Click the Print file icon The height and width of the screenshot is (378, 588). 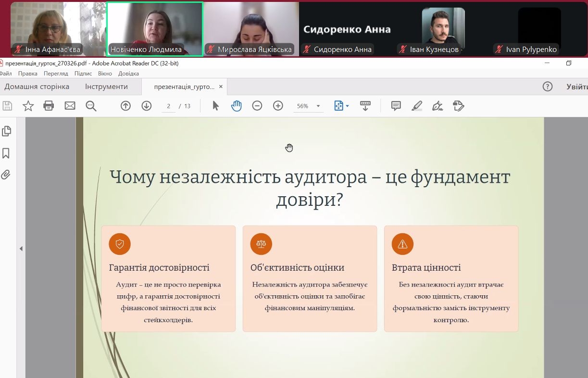pos(49,106)
